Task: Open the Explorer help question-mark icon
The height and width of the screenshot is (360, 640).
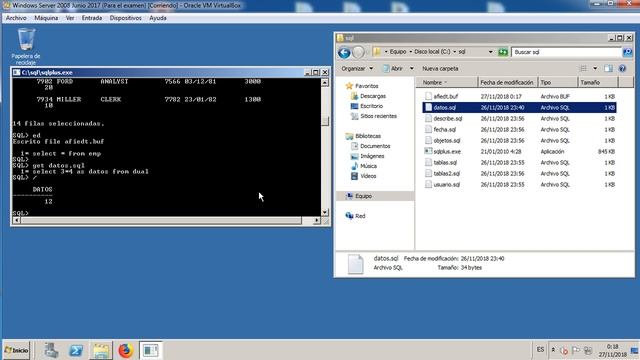Action: [622, 69]
